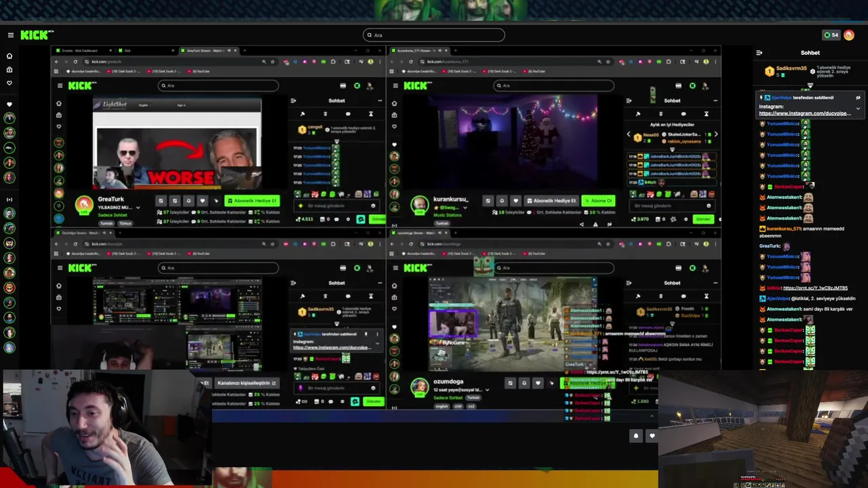Click Sadiksvrm35 in outer chat leaderboard
This screenshot has width=868, height=488.
791,68
